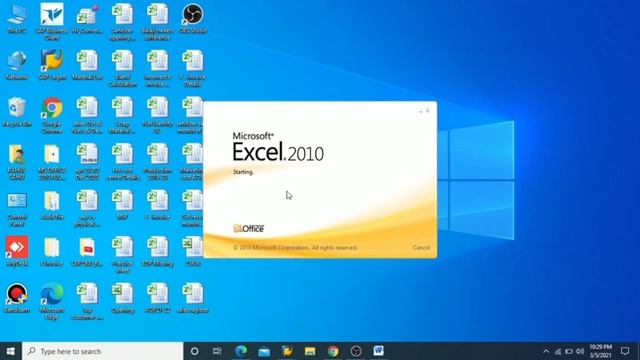Open Mail app from taskbar

pos(264,351)
